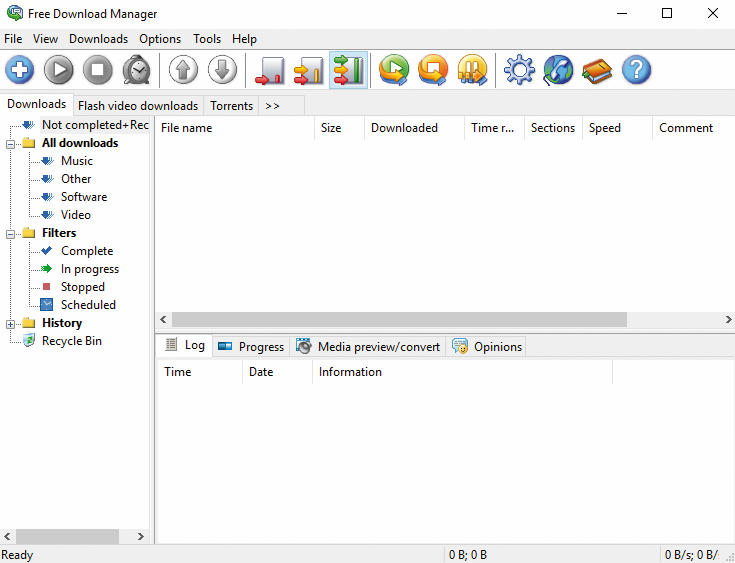The width and height of the screenshot is (735, 563).
Task: Click the globe phone dial-up icon
Action: (x=558, y=70)
